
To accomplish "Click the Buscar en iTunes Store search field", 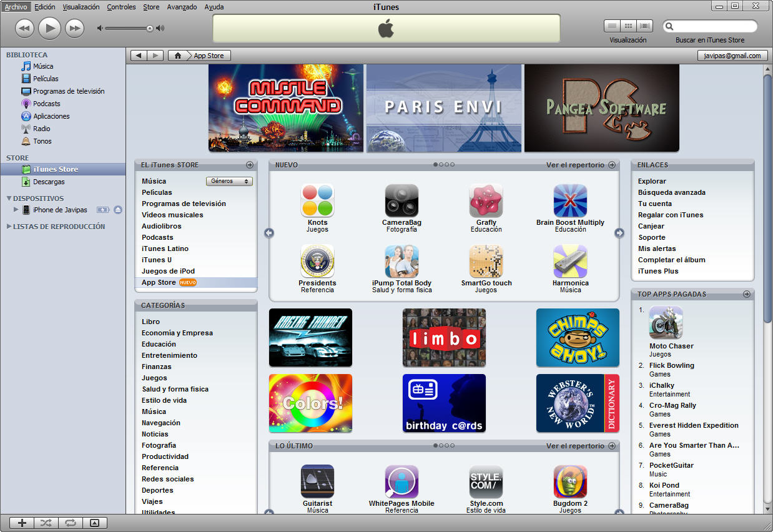I will click(x=710, y=26).
